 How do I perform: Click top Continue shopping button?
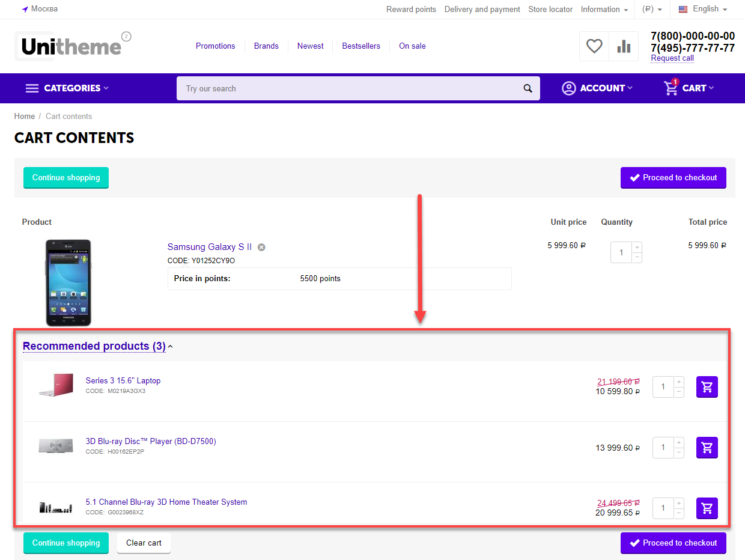(66, 178)
